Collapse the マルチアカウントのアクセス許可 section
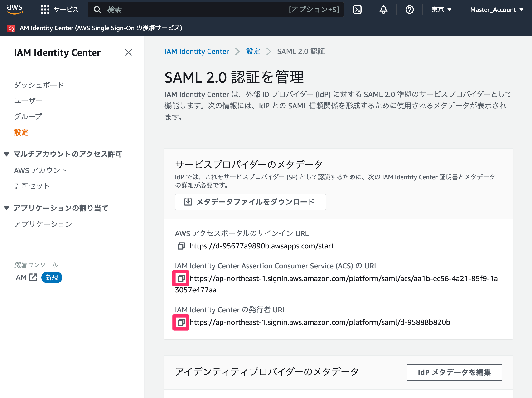 pyautogui.click(x=6, y=154)
